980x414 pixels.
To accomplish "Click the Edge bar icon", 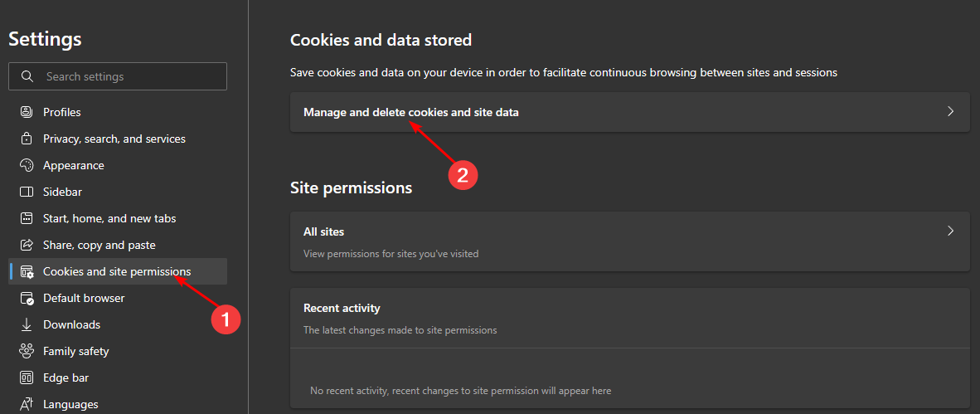I will click(27, 377).
